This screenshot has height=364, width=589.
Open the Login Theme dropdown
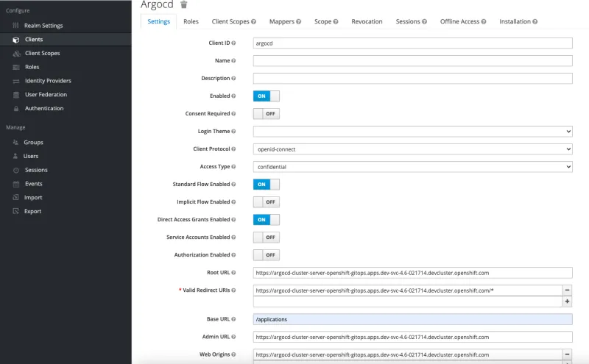(x=413, y=132)
